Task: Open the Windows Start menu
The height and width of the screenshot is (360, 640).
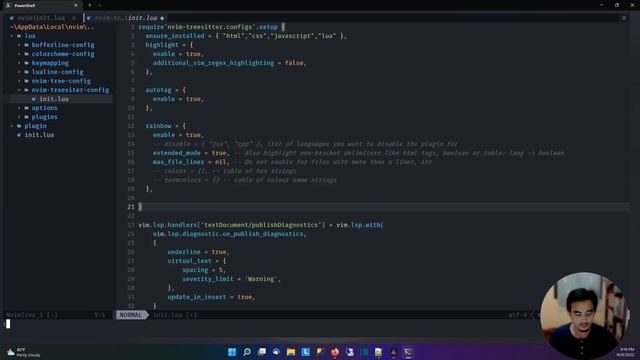Action: point(232,352)
